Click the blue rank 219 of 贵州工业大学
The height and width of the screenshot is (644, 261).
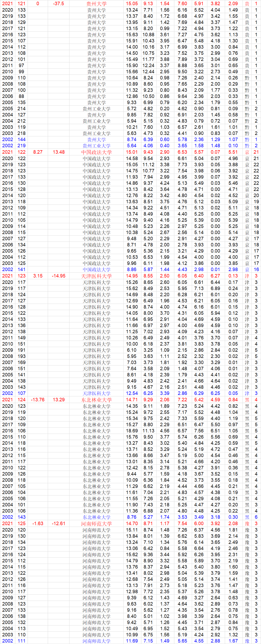point(21,146)
